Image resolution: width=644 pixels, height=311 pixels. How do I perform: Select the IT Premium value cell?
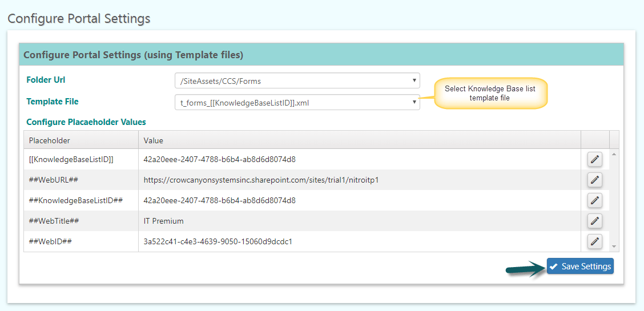pyautogui.click(x=359, y=221)
